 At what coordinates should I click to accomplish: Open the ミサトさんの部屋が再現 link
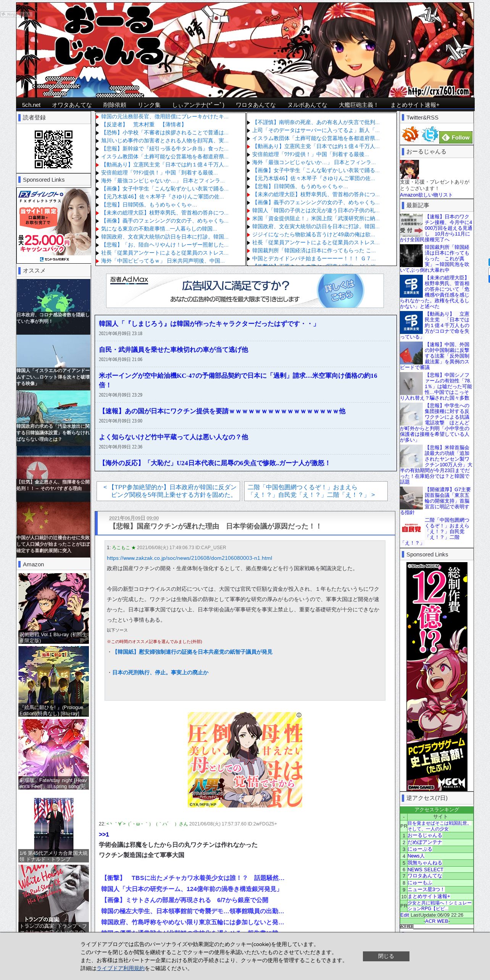tap(185, 900)
